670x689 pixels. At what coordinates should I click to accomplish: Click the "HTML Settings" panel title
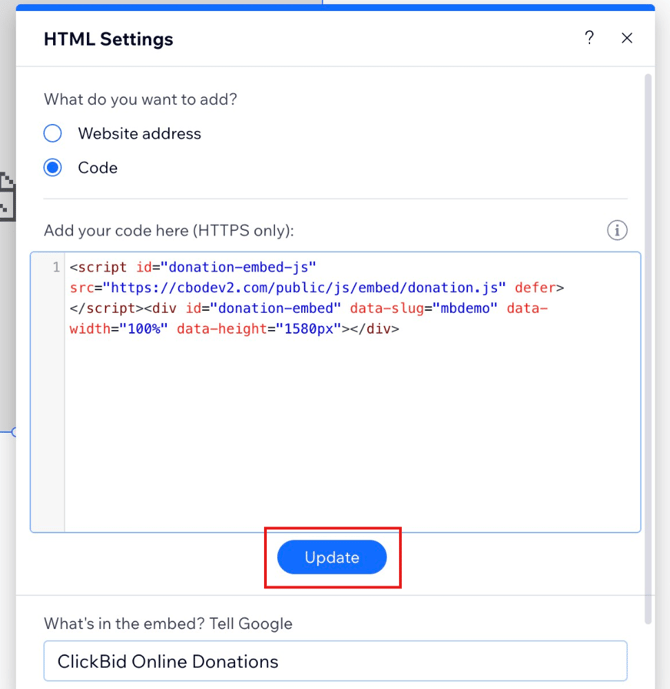[x=108, y=39]
